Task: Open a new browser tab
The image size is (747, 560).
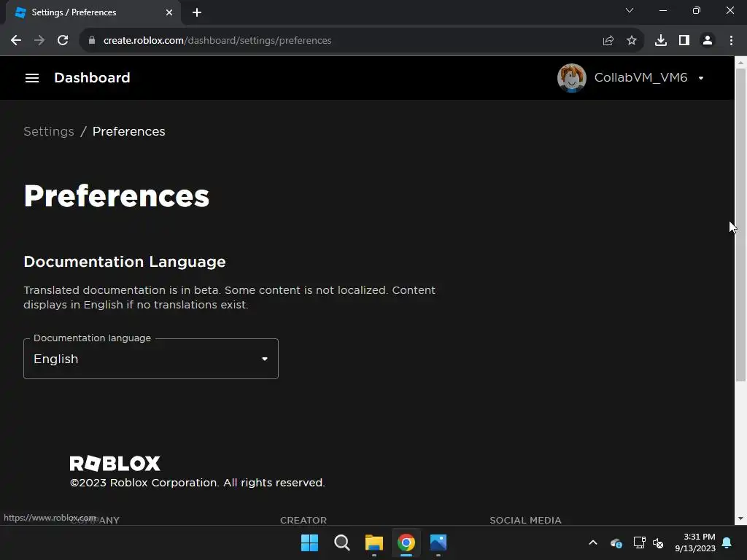Action: click(x=197, y=12)
